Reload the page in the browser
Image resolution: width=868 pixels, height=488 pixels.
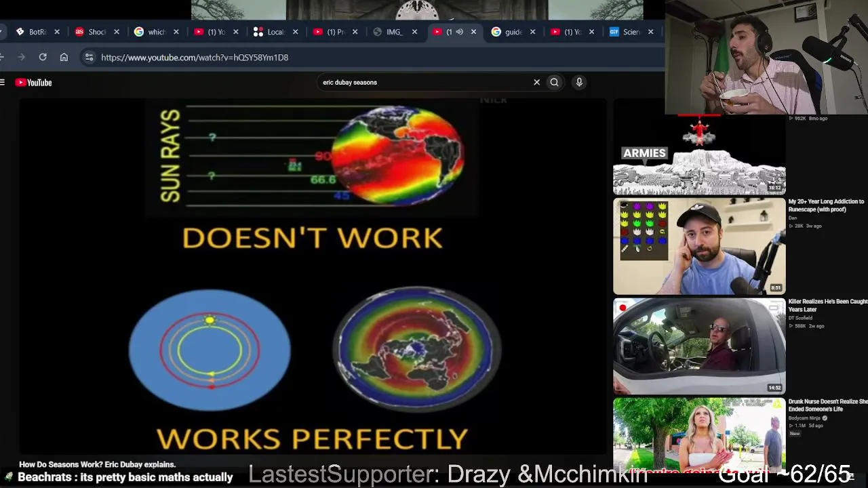point(43,58)
